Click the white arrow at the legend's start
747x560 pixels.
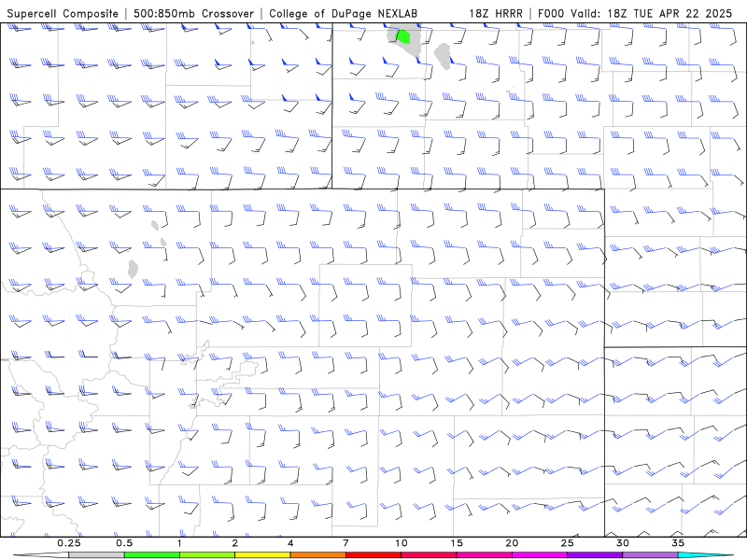[41, 555]
